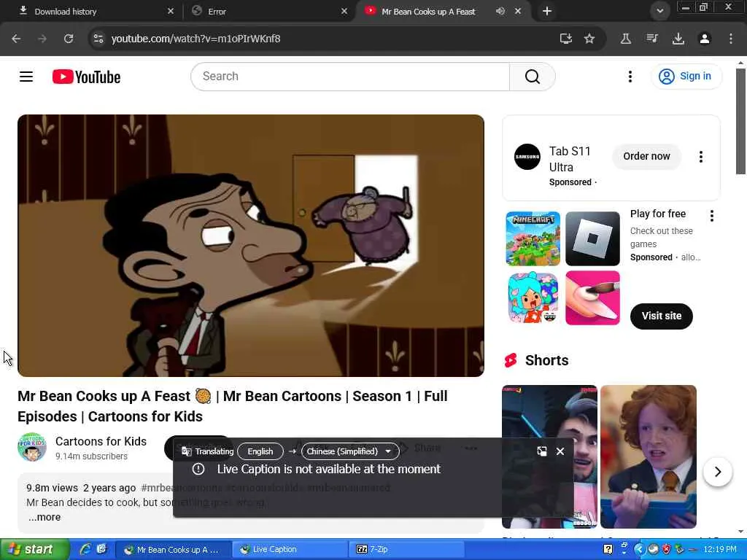Viewport: 747px width, 560px height.
Task: Open the YouTube hamburger guide menu
Action: [26, 77]
